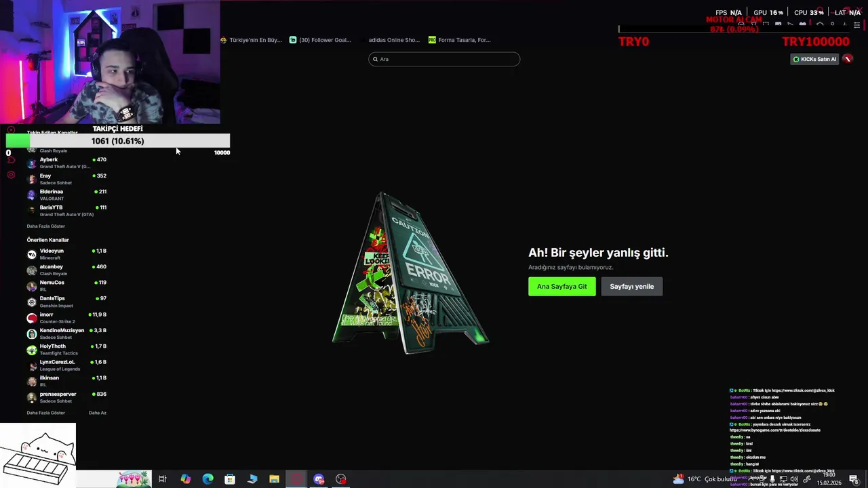Open Ayberk's channel in the sidebar
Viewport: 868px width, 488px height.
click(x=66, y=163)
